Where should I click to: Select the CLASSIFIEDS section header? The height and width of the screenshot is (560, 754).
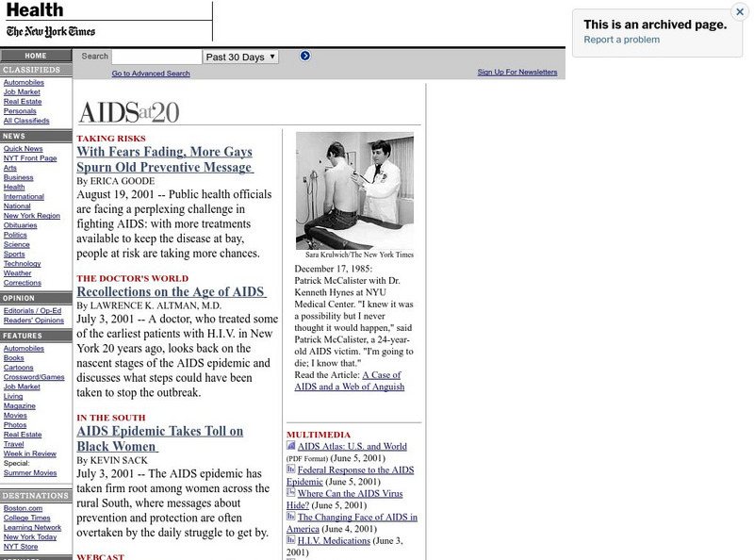[36, 70]
